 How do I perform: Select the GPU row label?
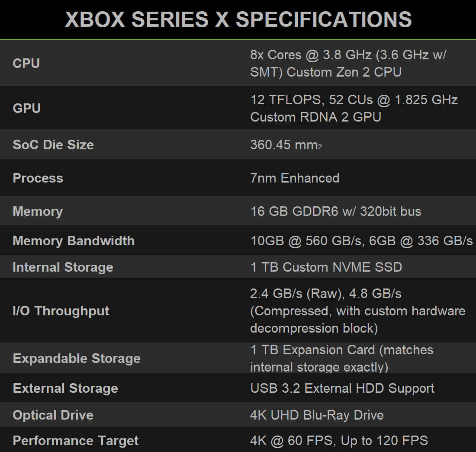27,108
